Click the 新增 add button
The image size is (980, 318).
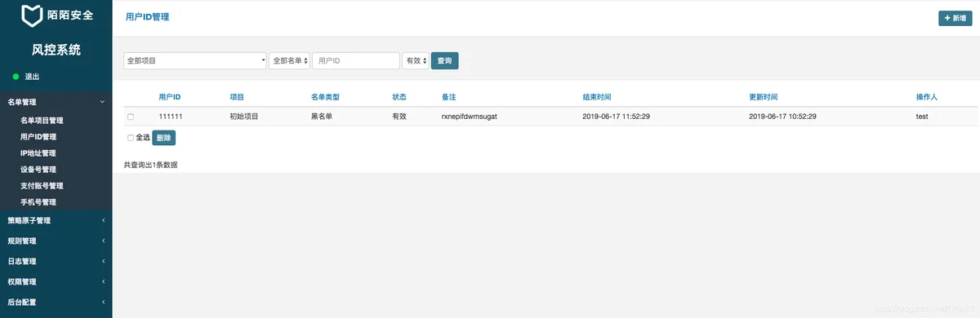click(x=955, y=18)
